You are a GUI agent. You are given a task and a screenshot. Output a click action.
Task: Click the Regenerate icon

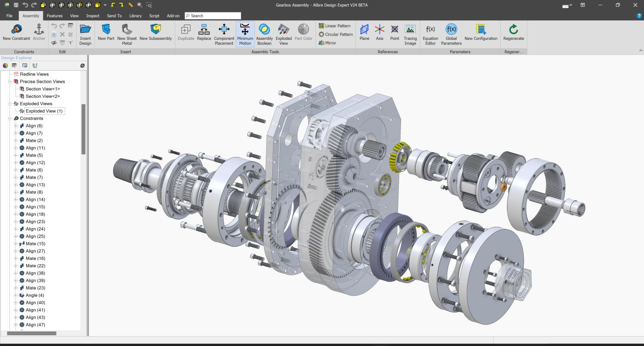[513, 33]
